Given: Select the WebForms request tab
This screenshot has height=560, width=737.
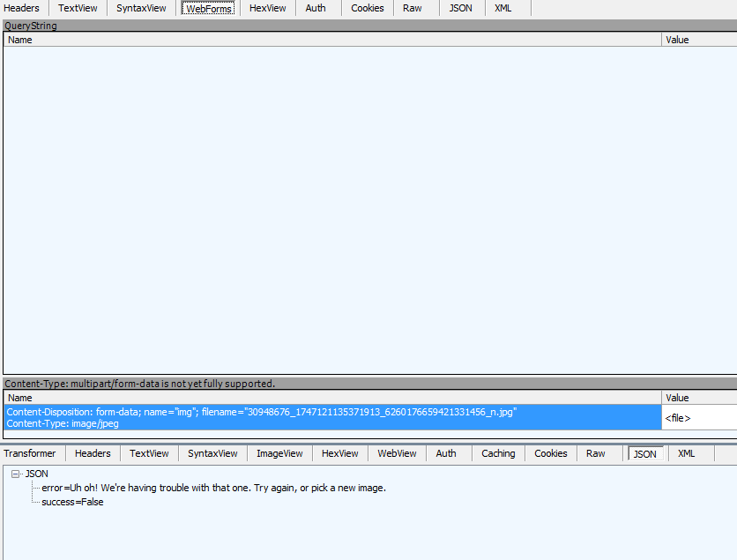Looking at the screenshot, I should point(208,8).
